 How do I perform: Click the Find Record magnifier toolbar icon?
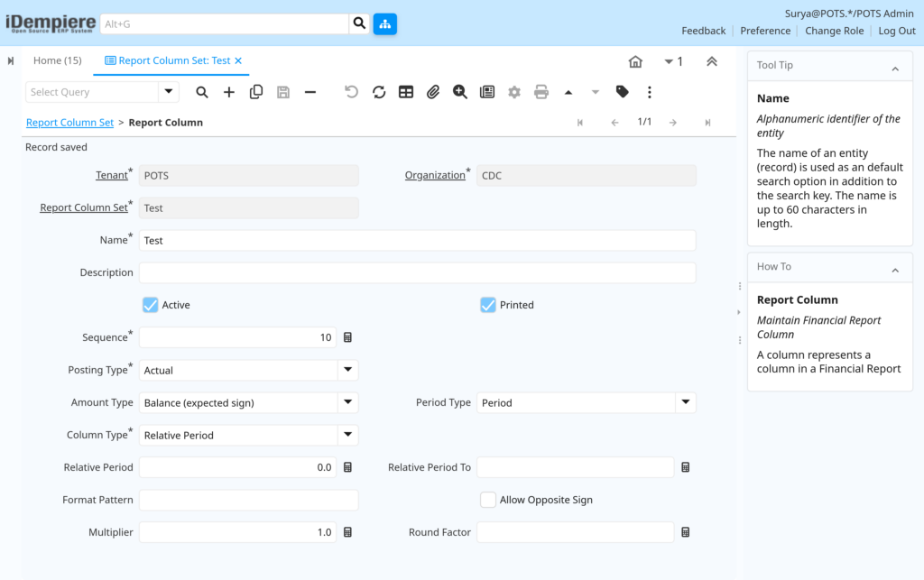[x=201, y=92]
